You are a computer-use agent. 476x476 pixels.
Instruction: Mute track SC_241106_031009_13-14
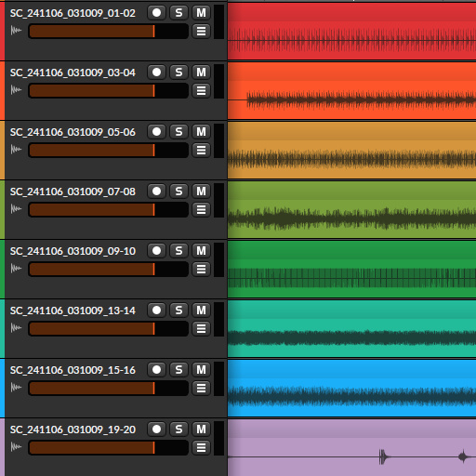(201, 311)
